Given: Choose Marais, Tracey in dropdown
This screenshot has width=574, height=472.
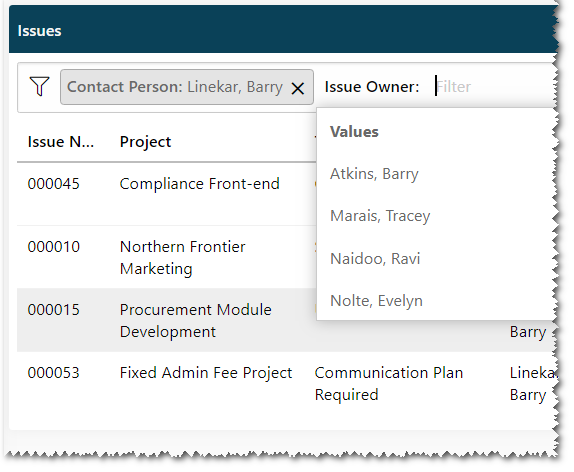Looking at the screenshot, I should 380,216.
